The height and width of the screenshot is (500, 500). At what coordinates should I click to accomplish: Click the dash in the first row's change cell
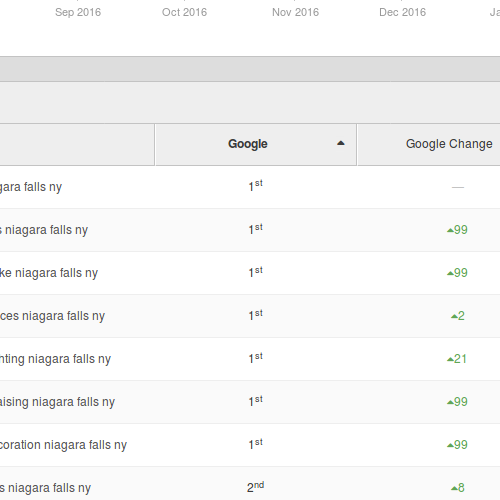(458, 187)
